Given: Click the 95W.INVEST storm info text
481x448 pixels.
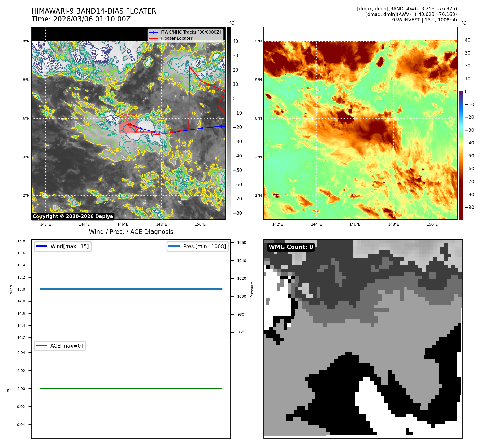Looking at the screenshot, I should tap(424, 20).
